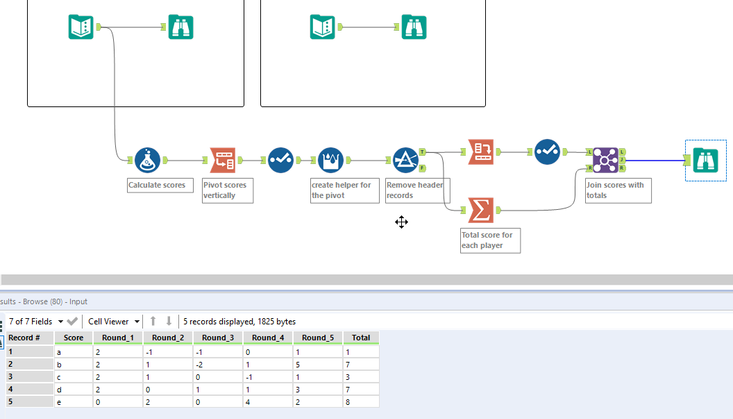
Task: Click the create helper for the pivot annotation
Action: pos(345,190)
